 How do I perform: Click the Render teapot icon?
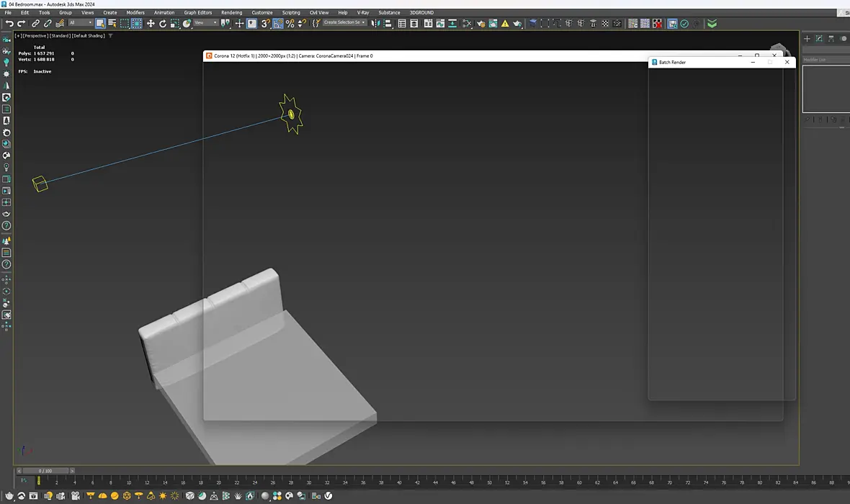pos(517,23)
